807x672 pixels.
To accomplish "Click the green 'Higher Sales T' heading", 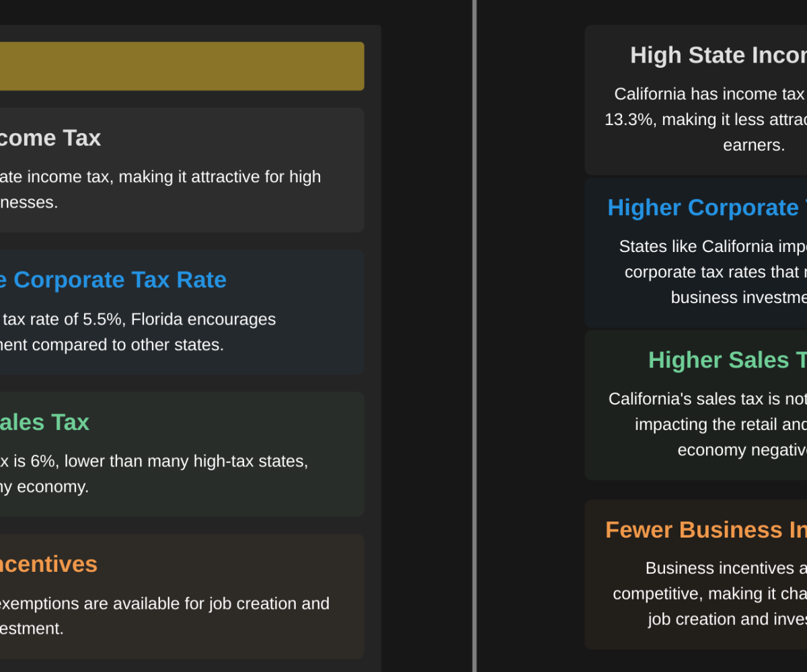I will tap(727, 360).
